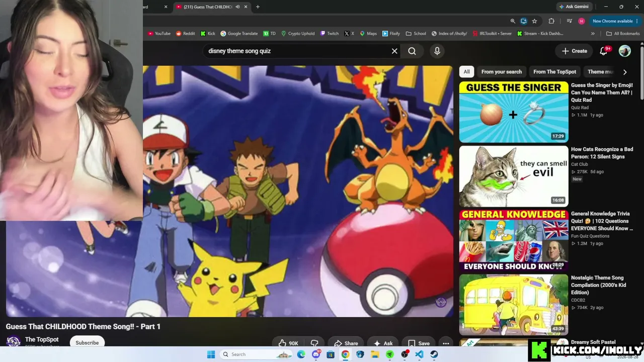
Task: Click the Ask button under the video
Action: click(x=382, y=343)
